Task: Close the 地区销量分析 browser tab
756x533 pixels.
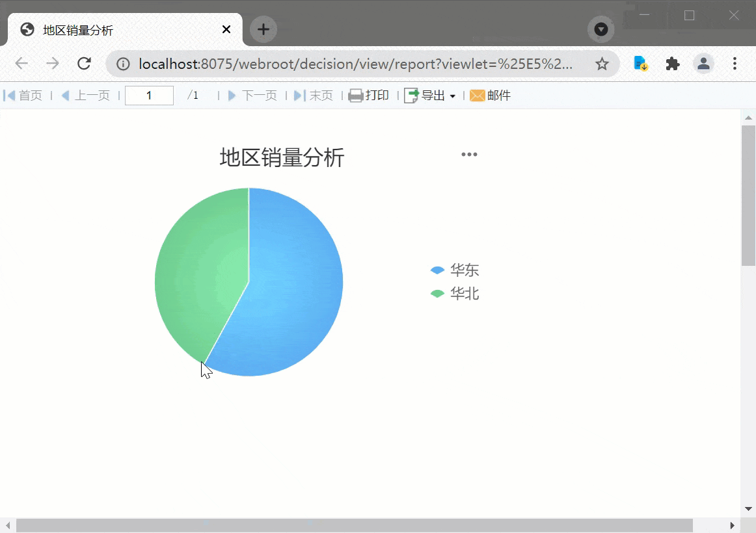Action: 226,29
